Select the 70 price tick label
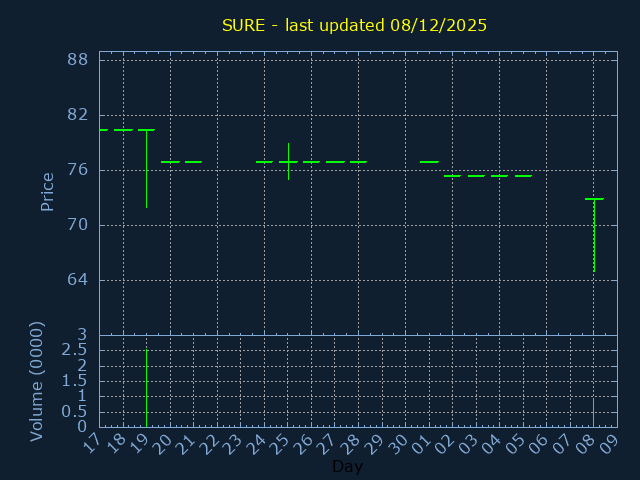This screenshot has height=480, width=640. click(77, 225)
